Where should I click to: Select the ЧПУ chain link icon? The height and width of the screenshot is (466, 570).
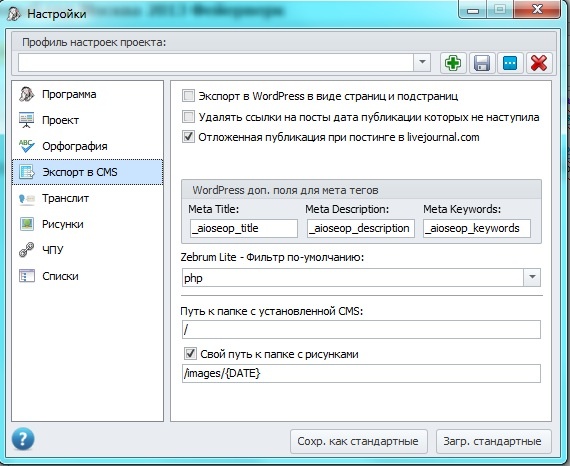pyautogui.click(x=27, y=250)
